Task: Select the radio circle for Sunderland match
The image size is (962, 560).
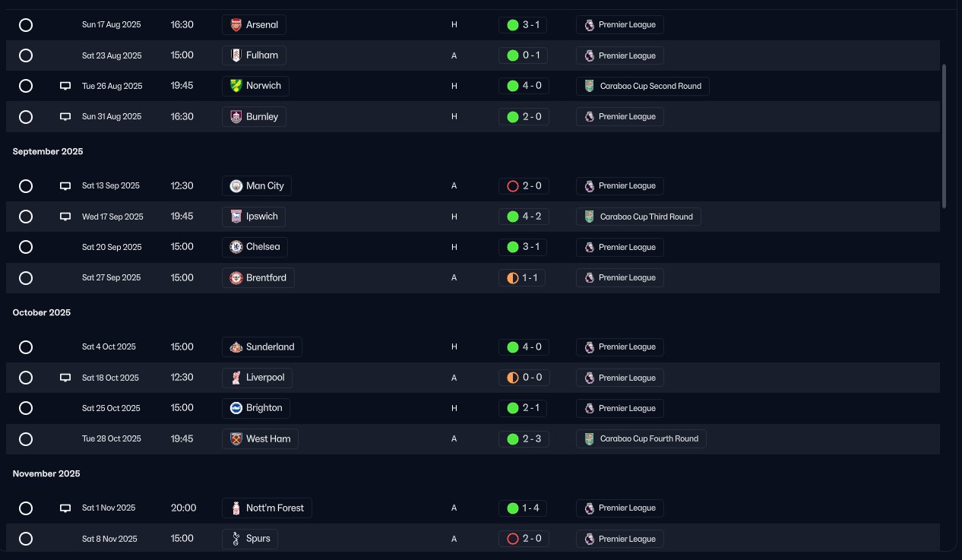Action: (26, 347)
